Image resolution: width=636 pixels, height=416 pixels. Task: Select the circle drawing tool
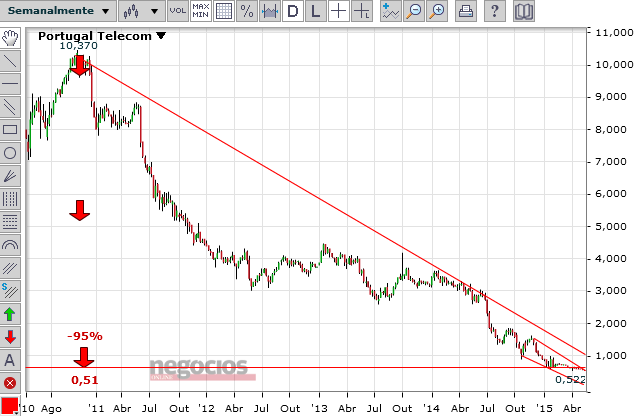point(10,153)
